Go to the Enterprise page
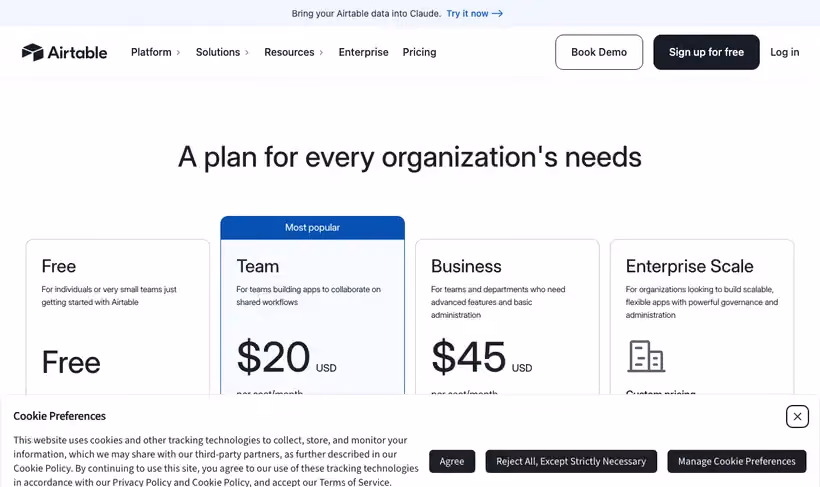Viewport: 820px width, 487px height. pyautogui.click(x=363, y=52)
